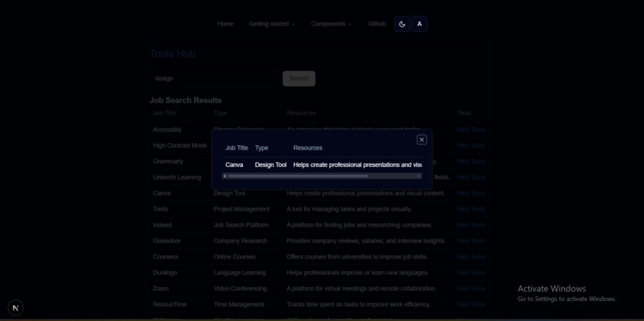Click the dialog horizontal scrollbar thumb
The height and width of the screenshot is (321, 644).
[x=298, y=176]
